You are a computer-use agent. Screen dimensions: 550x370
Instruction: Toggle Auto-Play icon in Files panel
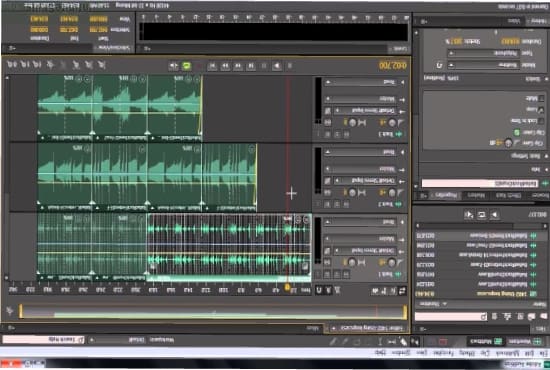tap(469, 214)
